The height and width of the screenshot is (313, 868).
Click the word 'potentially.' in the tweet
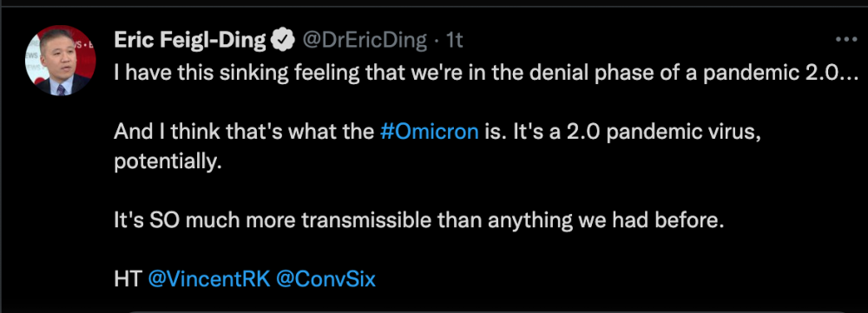point(168,161)
